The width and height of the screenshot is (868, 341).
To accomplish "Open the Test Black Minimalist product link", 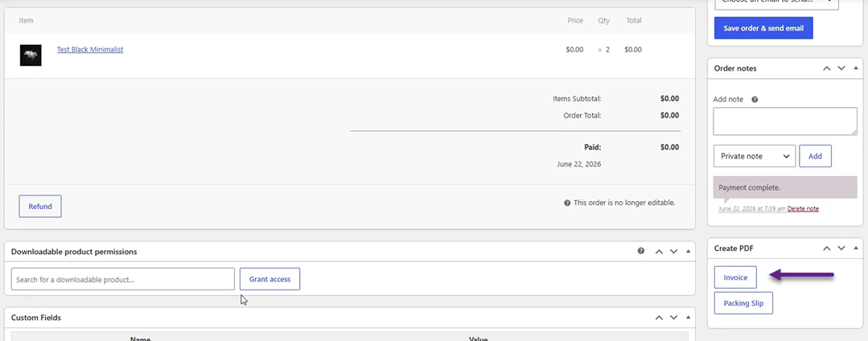I will [89, 49].
